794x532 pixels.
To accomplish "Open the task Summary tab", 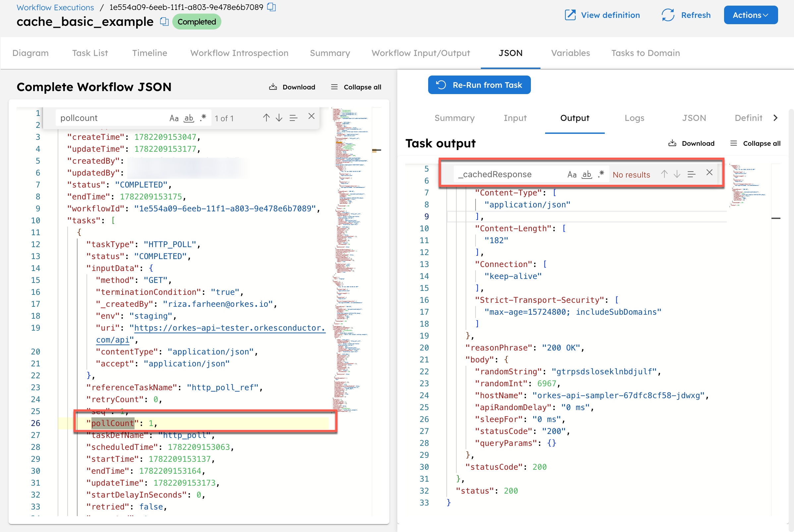I will click(454, 118).
